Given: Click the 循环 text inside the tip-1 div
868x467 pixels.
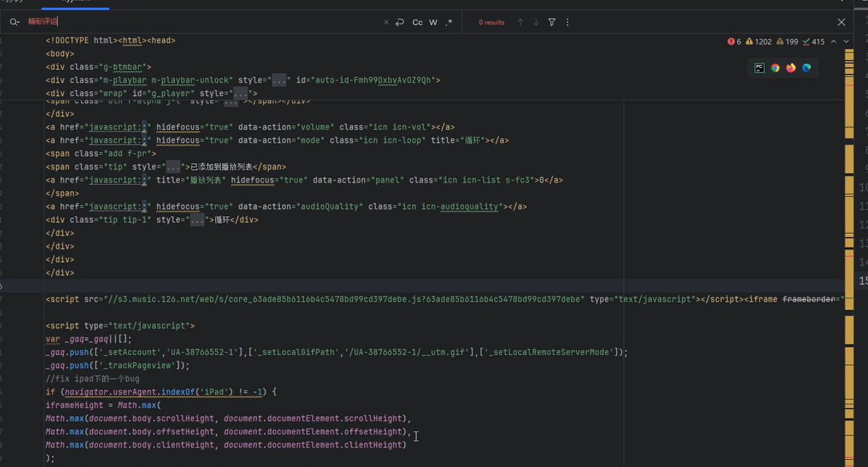Looking at the screenshot, I should 222,220.
